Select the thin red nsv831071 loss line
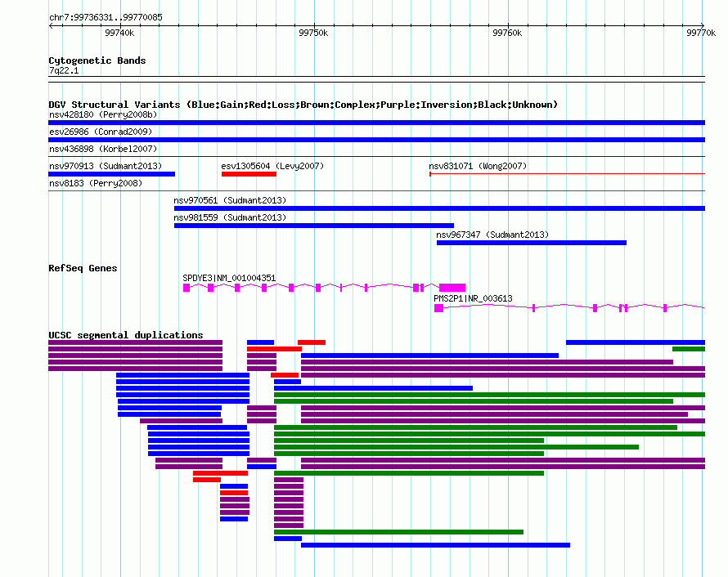The height and width of the screenshot is (577, 728). (568, 174)
